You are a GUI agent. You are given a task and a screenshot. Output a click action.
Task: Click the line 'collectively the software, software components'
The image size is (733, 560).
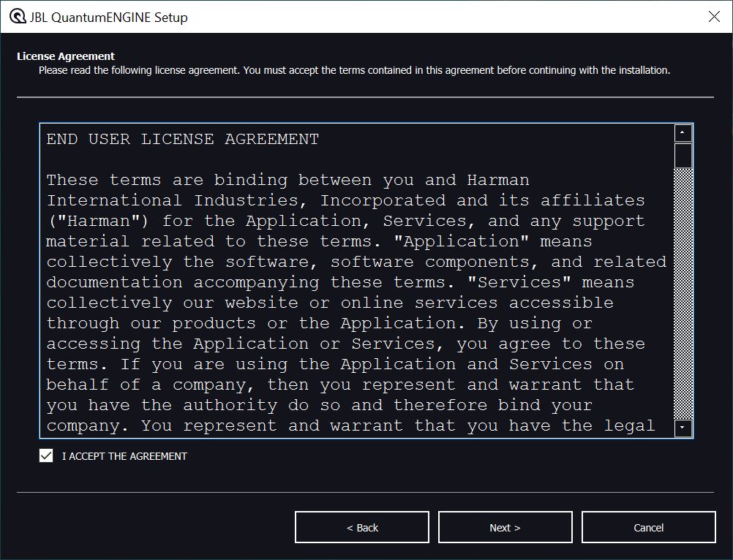coord(356,262)
